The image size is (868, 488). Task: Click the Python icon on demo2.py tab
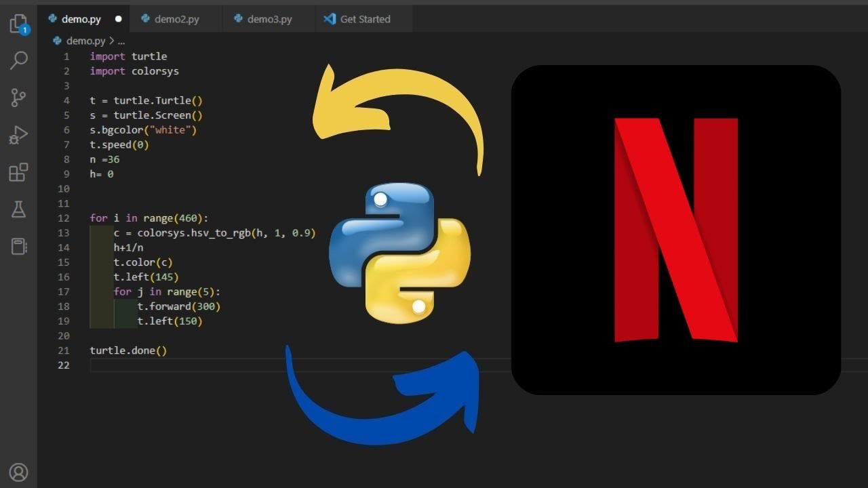[x=145, y=19]
